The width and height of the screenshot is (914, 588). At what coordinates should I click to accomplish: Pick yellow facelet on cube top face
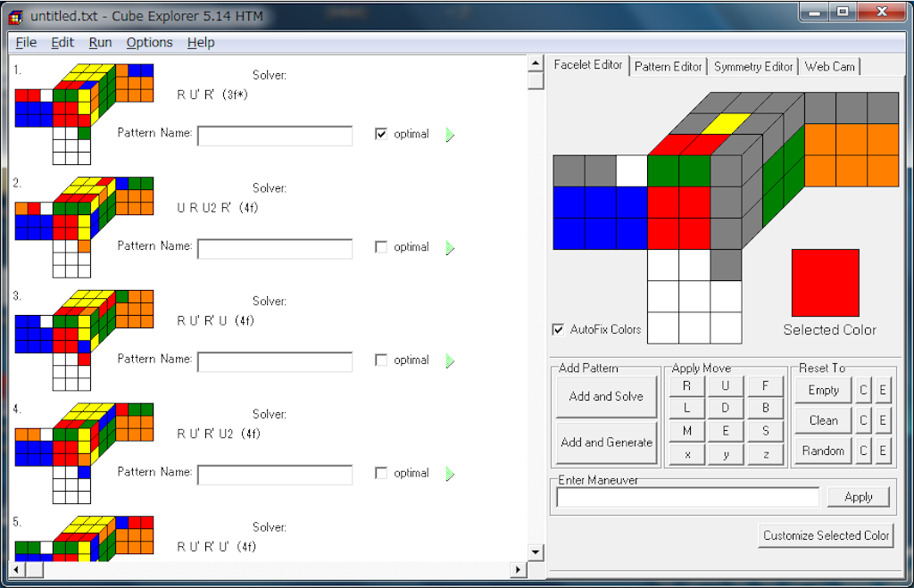(x=727, y=123)
